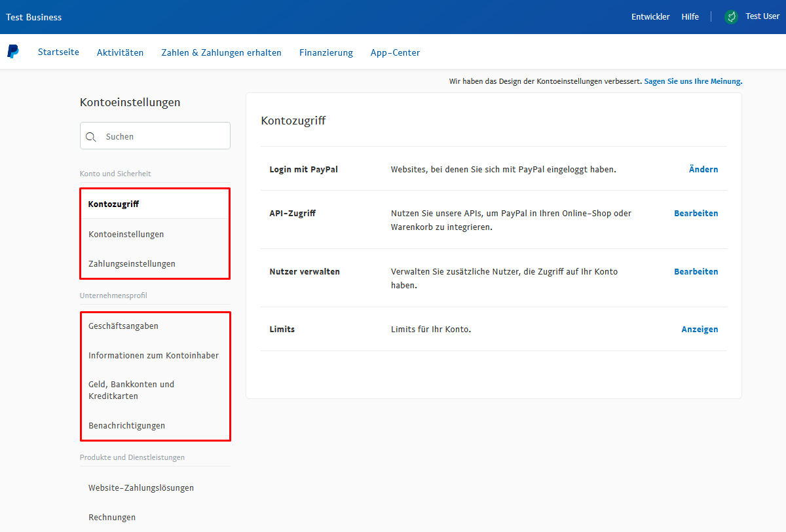
Task: Click the 'Login mit PayPal' row label
Action: point(304,169)
